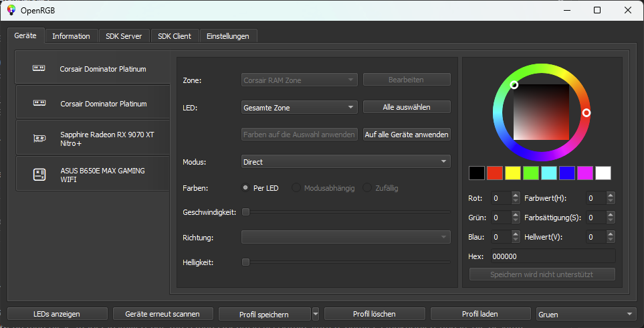This screenshot has height=328, width=644.
Task: Click the LEDs anzeigen button
Action: [x=57, y=314]
